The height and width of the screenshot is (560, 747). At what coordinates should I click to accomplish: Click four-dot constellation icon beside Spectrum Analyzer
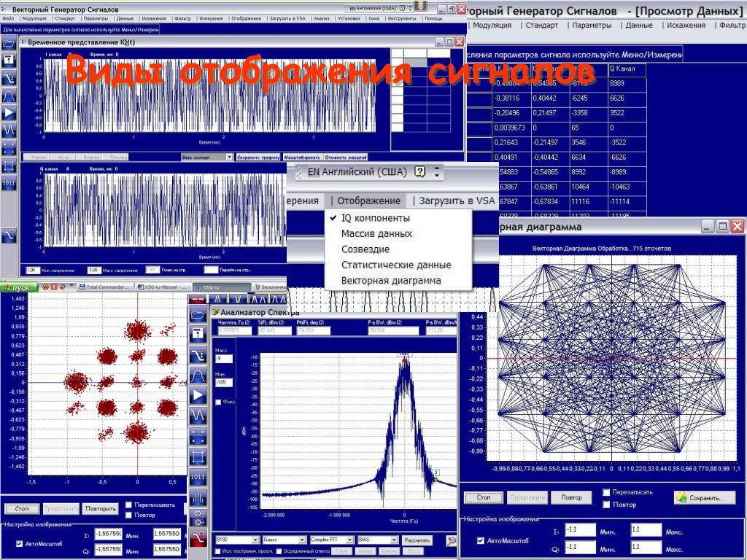[x=198, y=436]
